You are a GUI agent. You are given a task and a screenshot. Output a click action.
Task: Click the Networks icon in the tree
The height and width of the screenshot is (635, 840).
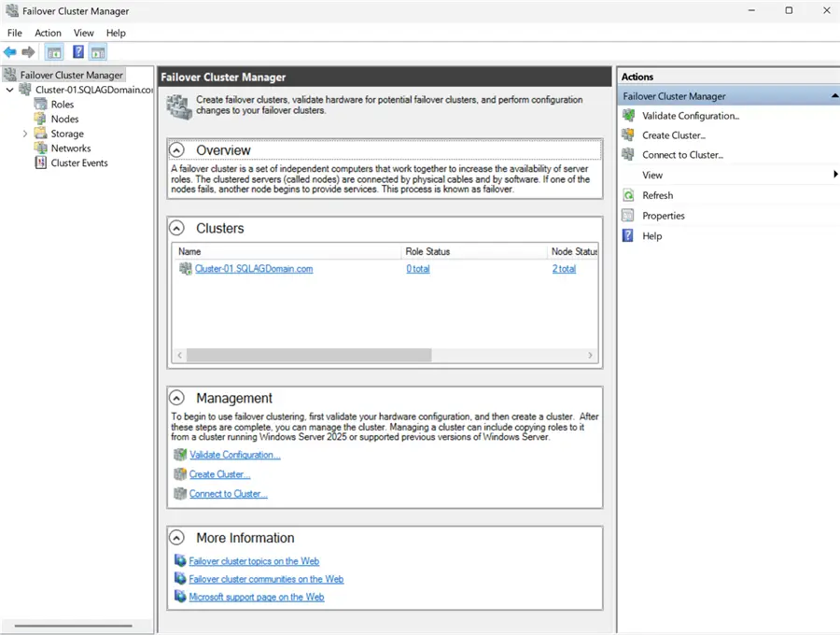point(41,148)
